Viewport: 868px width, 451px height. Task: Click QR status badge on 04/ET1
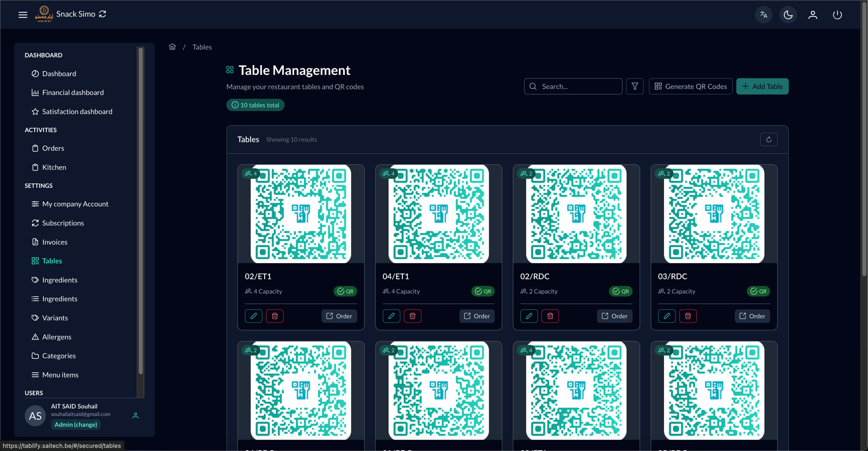(483, 291)
